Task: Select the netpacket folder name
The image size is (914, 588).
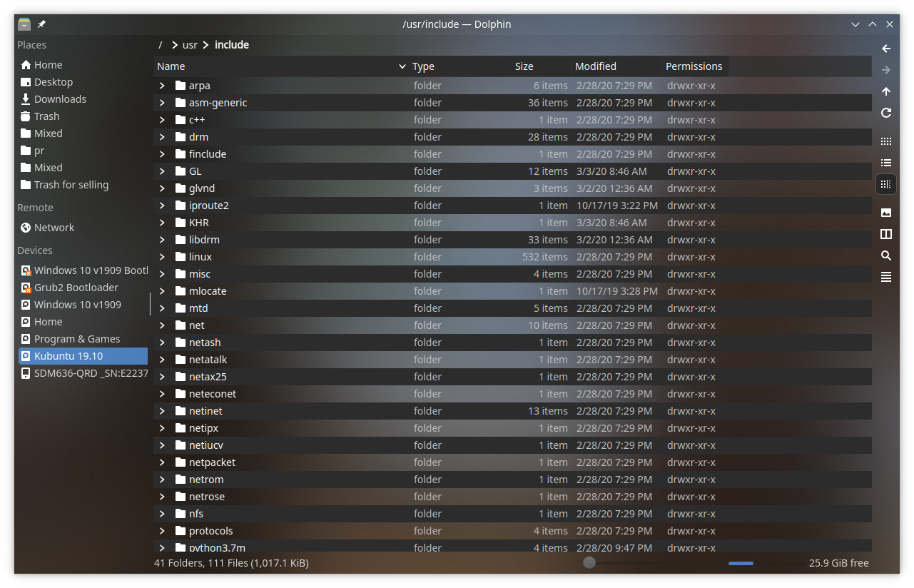Action: pos(212,462)
